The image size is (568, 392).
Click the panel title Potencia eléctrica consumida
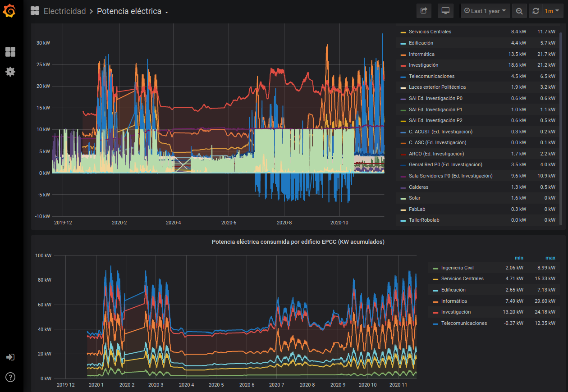(x=298, y=242)
